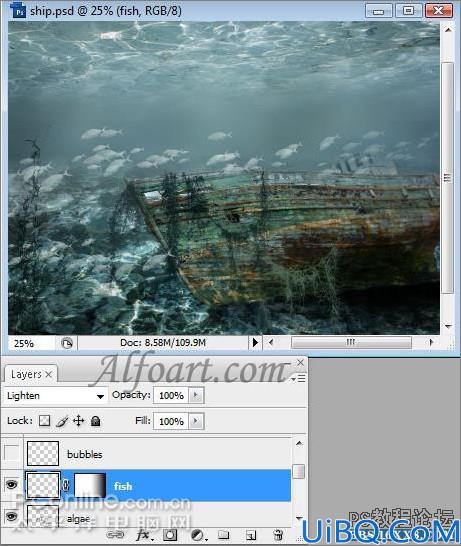
Task: Close the Layers panel group
Action: click(x=300, y=363)
